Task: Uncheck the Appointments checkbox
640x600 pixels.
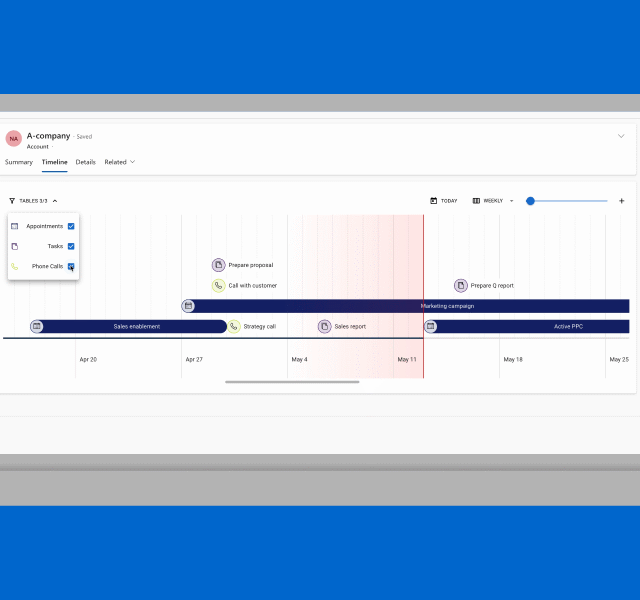Action: [x=71, y=226]
